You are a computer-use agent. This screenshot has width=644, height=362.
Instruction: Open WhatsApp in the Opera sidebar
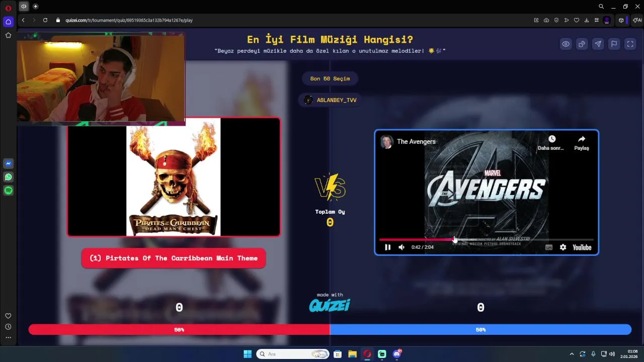click(x=8, y=177)
